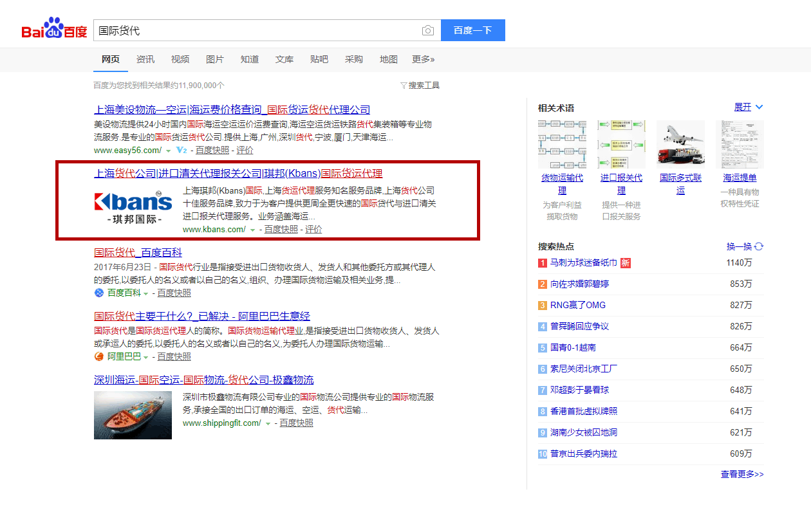
Task: Expand the 更多» menu
Action: click(x=424, y=59)
